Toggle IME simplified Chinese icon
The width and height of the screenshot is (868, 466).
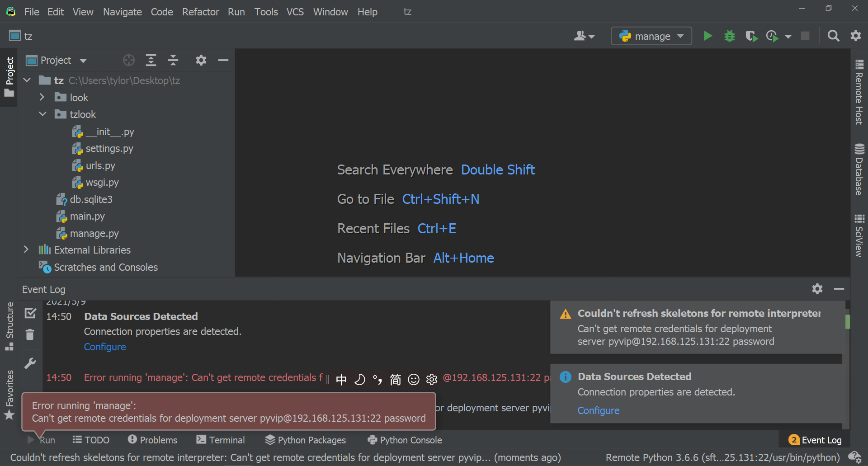[396, 380]
